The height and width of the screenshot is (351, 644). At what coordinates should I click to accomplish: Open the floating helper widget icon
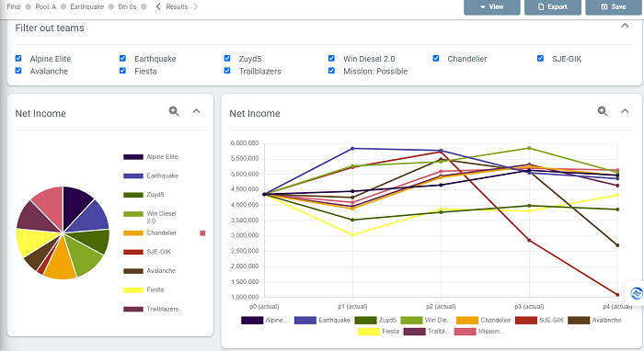pos(637,293)
